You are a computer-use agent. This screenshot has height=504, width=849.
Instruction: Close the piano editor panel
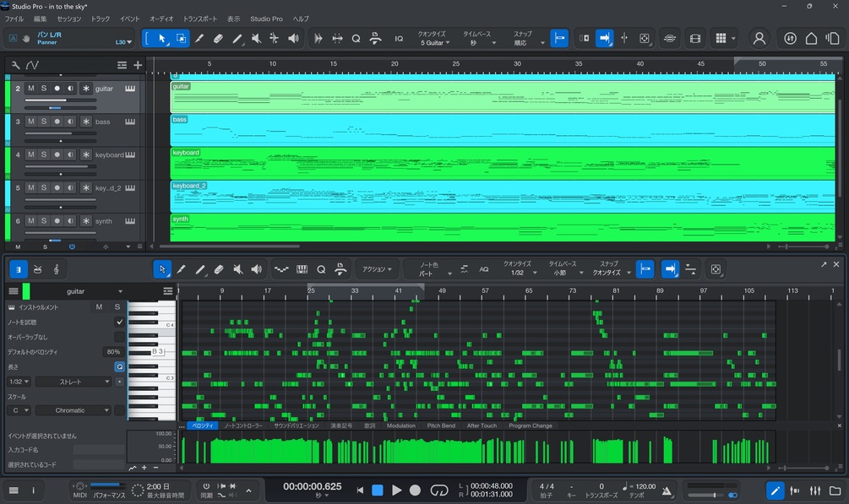click(836, 264)
